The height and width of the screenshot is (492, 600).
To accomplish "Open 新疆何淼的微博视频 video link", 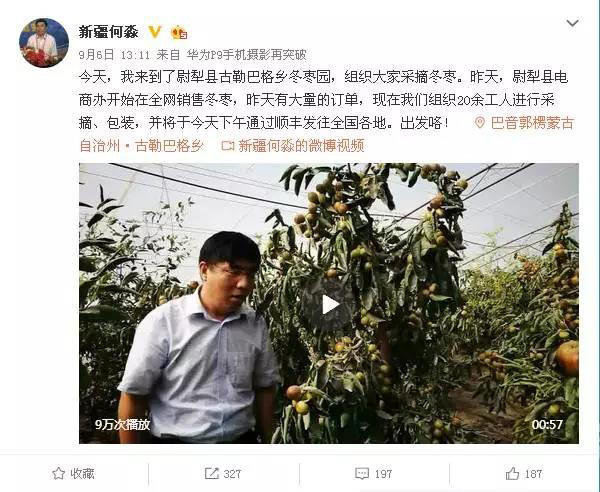I will pos(301,145).
